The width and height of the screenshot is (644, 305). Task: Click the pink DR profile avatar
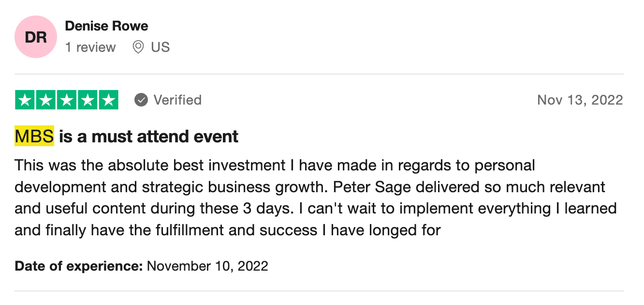click(x=36, y=37)
